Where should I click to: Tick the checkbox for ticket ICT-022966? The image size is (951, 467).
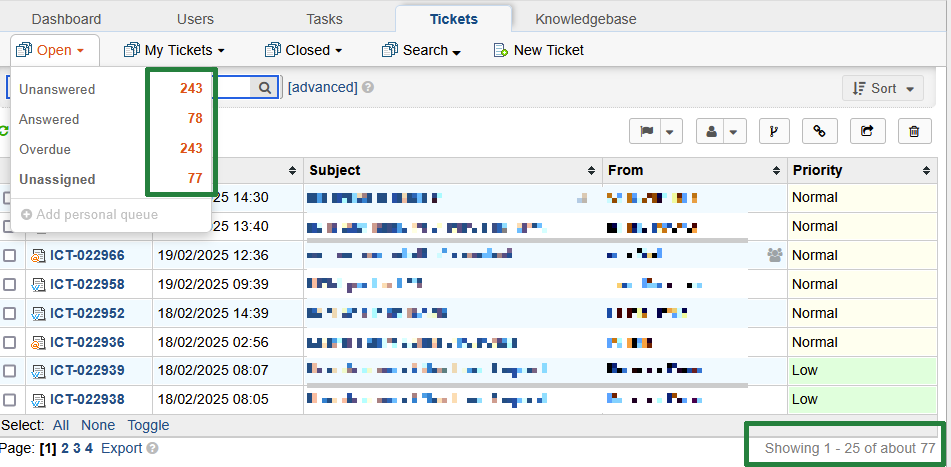pos(10,256)
